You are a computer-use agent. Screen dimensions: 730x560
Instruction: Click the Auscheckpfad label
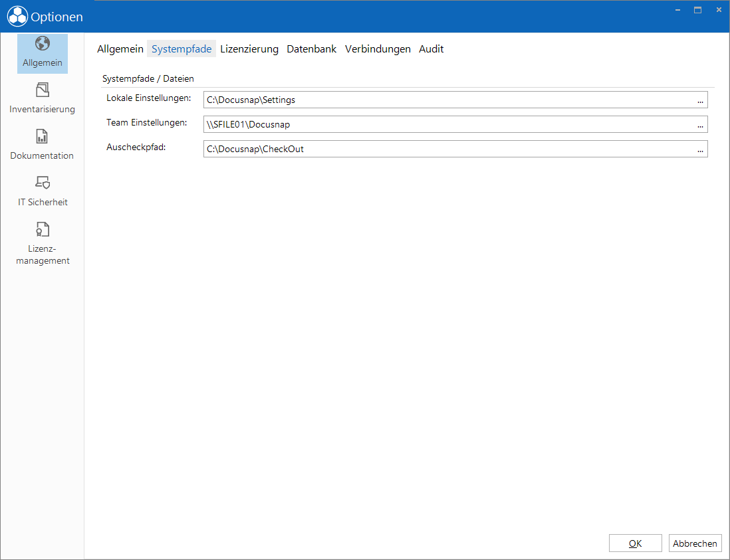136,147
